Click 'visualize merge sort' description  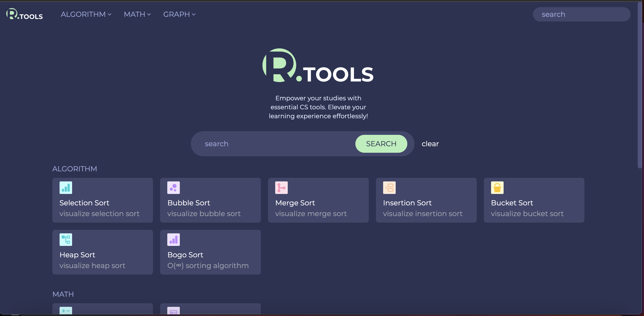pos(311,213)
